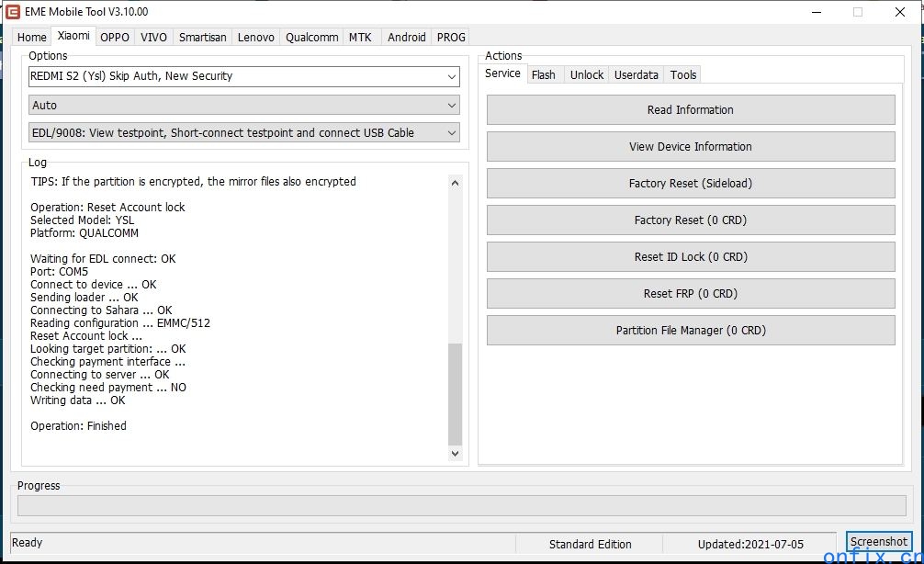This screenshot has height=564, width=924.
Task: Switch to the Smartisan tab
Action: (x=203, y=37)
